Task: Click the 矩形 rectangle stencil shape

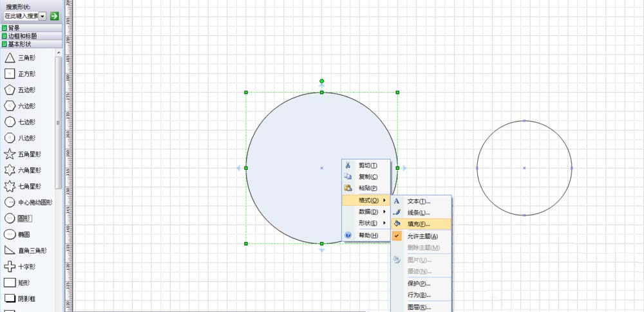Action: (10, 282)
